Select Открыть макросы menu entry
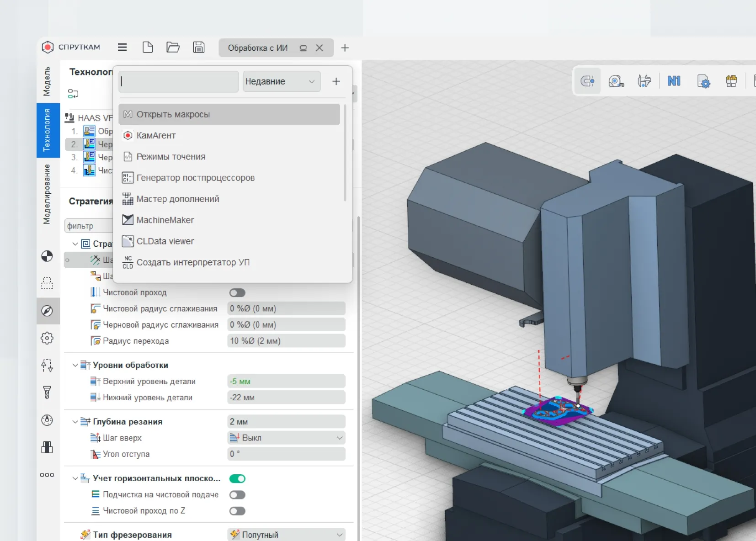The width and height of the screenshot is (756, 541). (x=229, y=114)
